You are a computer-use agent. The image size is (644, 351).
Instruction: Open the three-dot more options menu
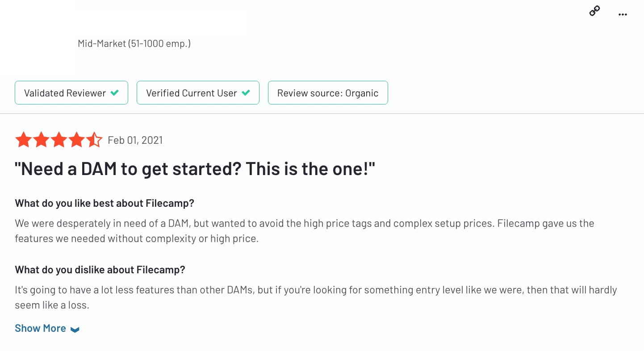tap(623, 14)
